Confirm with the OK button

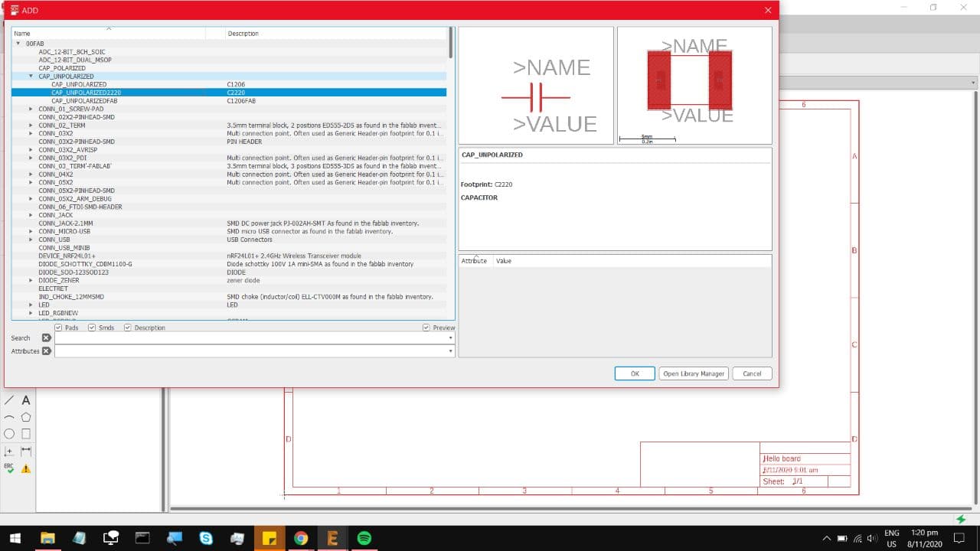click(635, 373)
